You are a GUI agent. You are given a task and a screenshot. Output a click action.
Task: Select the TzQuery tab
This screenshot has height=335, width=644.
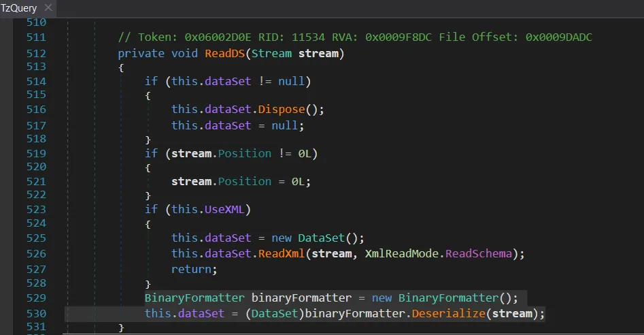pyautogui.click(x=19, y=8)
